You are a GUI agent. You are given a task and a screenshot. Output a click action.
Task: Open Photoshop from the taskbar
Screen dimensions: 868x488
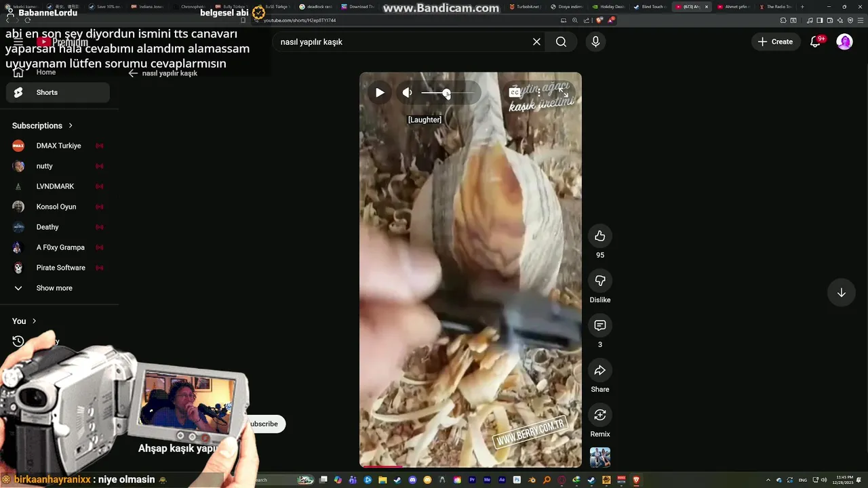point(517,480)
